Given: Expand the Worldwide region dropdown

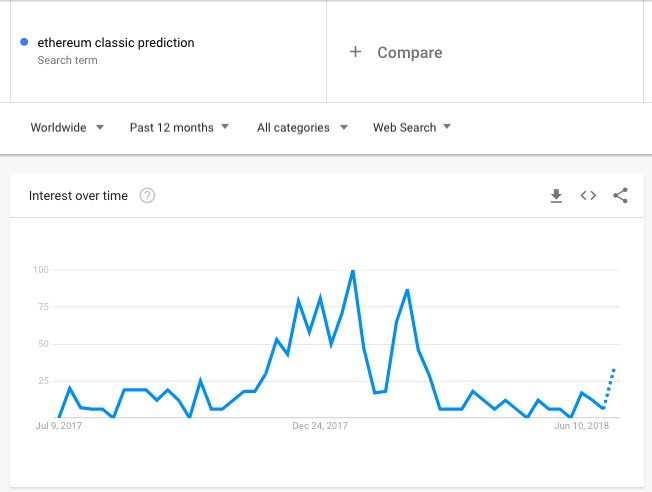Looking at the screenshot, I should pos(67,127).
